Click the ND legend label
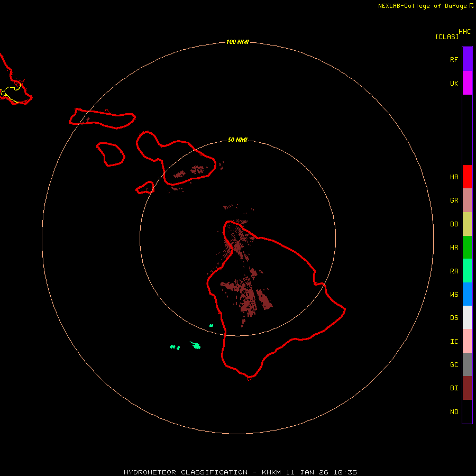The width and height of the screenshot is (476, 476). click(454, 412)
